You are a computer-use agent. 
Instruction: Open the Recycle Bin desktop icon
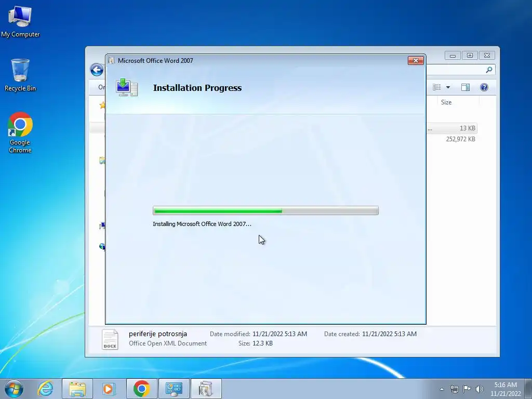point(20,75)
